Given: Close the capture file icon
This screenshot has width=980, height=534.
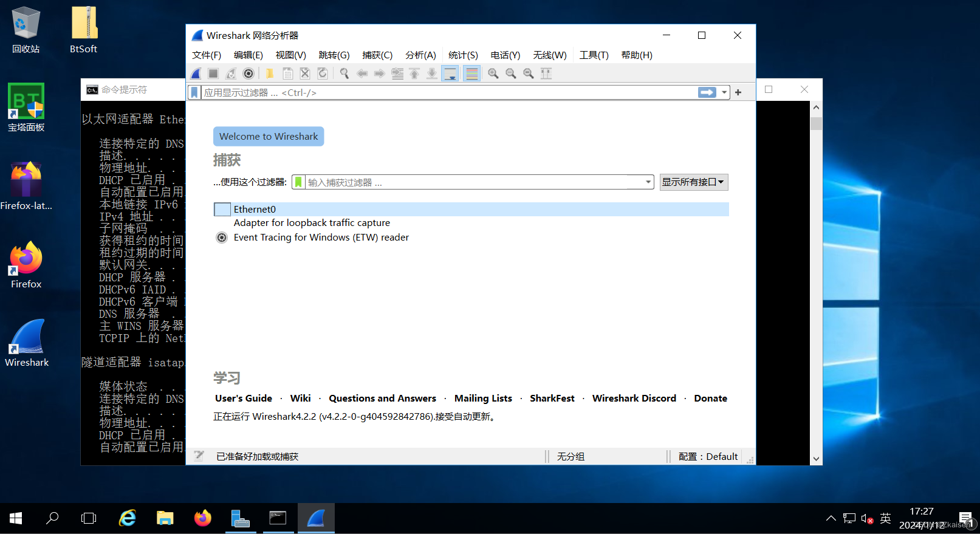Looking at the screenshot, I should pyautogui.click(x=305, y=74).
